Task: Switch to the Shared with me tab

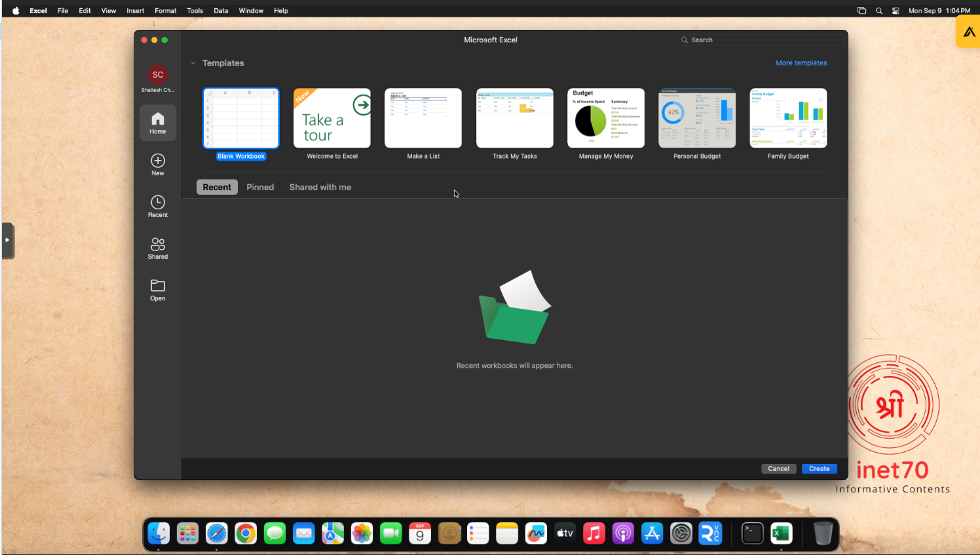Action: (320, 187)
